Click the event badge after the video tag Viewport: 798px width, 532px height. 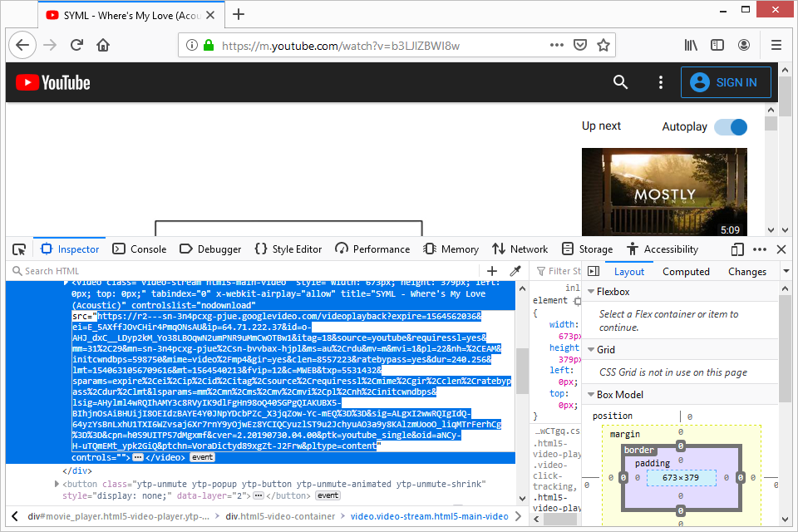click(x=203, y=457)
